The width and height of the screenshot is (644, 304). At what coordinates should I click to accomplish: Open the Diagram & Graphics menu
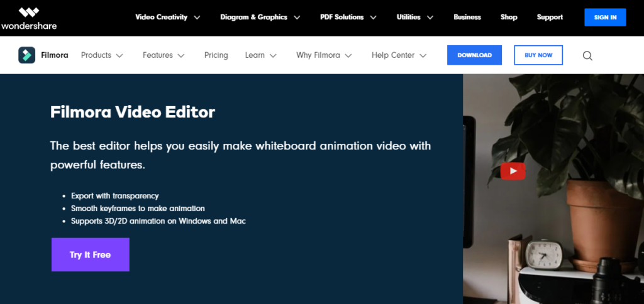click(x=254, y=17)
